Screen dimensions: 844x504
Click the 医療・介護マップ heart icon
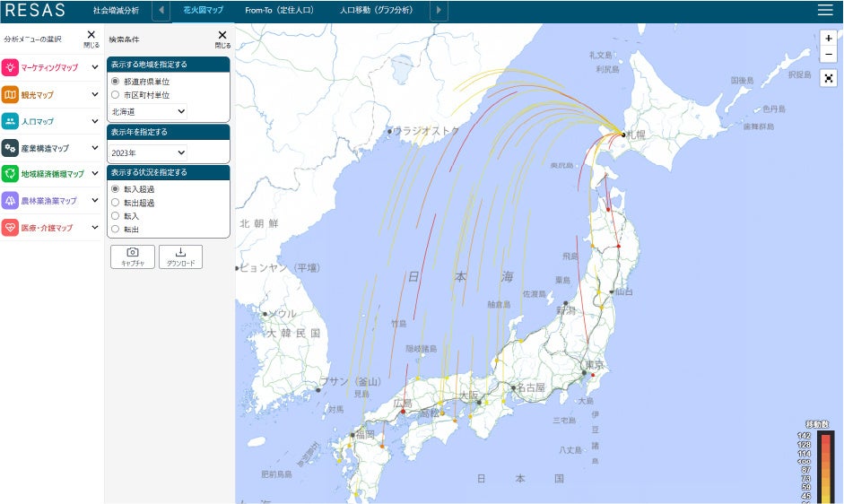(10, 228)
